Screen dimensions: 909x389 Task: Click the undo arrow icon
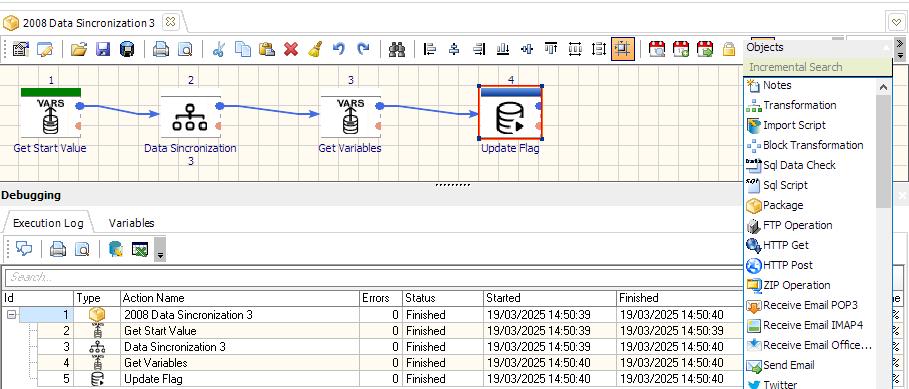pyautogui.click(x=339, y=49)
